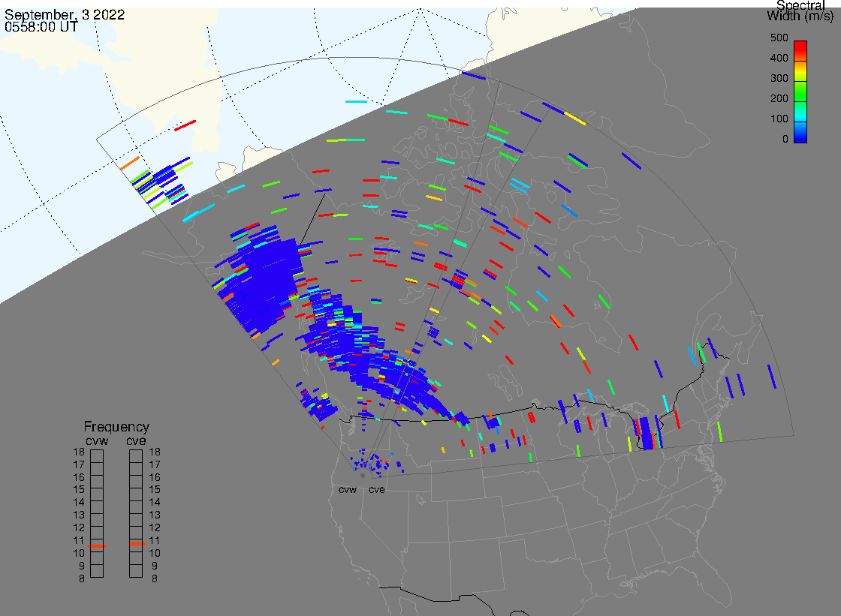Click the top cell of the cvw frequency bar
Image resolution: width=841 pixels, height=616 pixels.
pos(97,456)
